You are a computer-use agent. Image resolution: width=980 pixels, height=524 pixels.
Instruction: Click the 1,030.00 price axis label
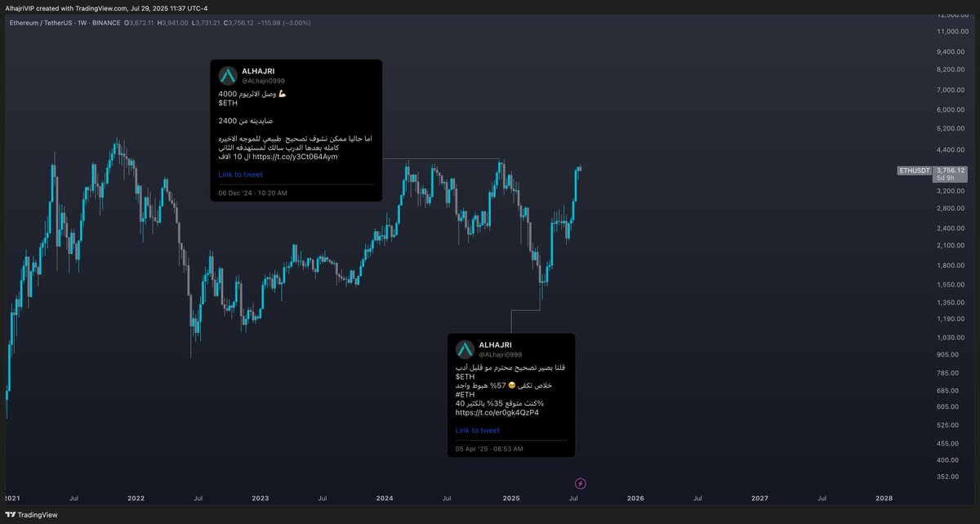[950, 337]
